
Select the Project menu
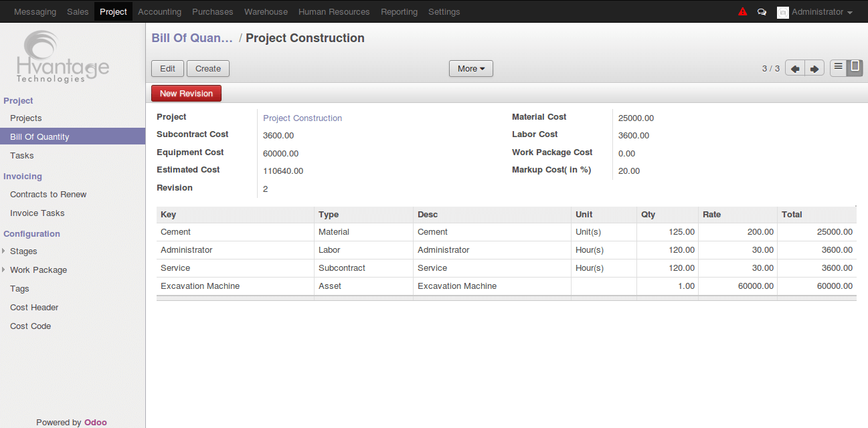[x=113, y=11]
